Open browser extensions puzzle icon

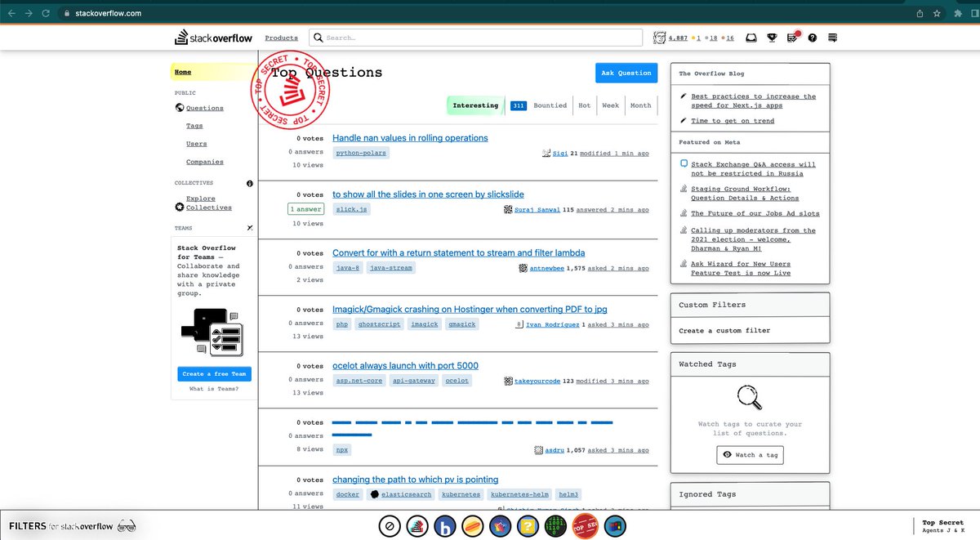pos(958,13)
